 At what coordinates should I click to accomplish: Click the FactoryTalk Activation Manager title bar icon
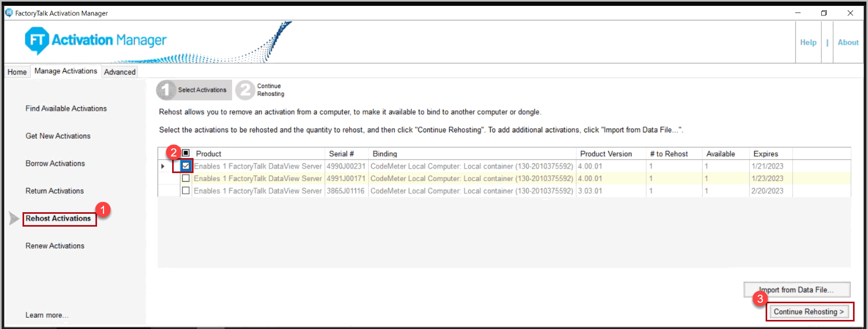pyautogui.click(x=9, y=13)
